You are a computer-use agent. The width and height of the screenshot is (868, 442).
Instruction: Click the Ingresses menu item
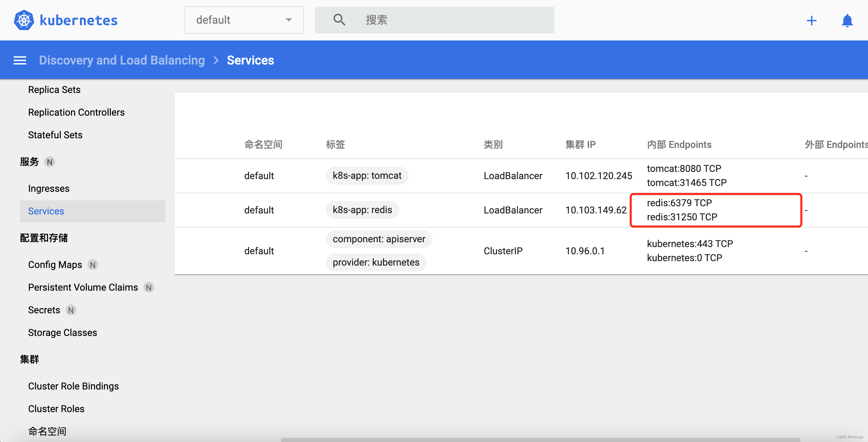(x=48, y=188)
